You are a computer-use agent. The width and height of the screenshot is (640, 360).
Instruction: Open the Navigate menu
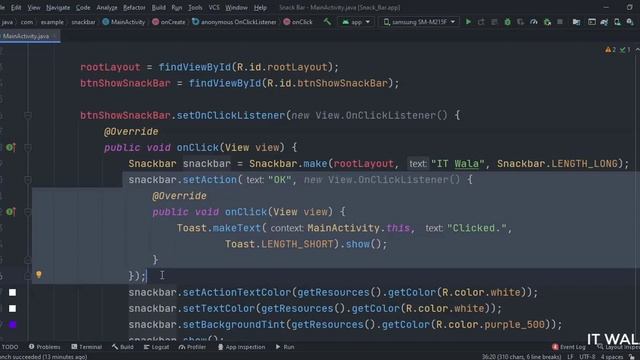tap(58, 7)
